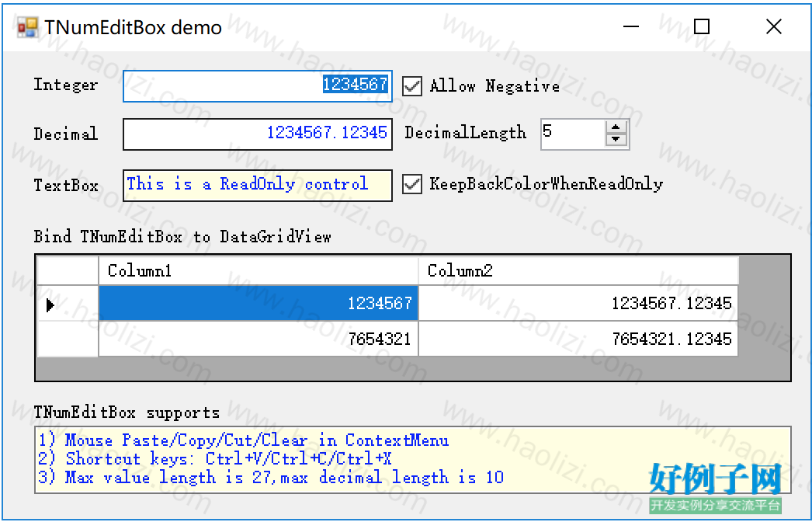Click the grid's top-left corner header cell

pyautogui.click(x=68, y=270)
